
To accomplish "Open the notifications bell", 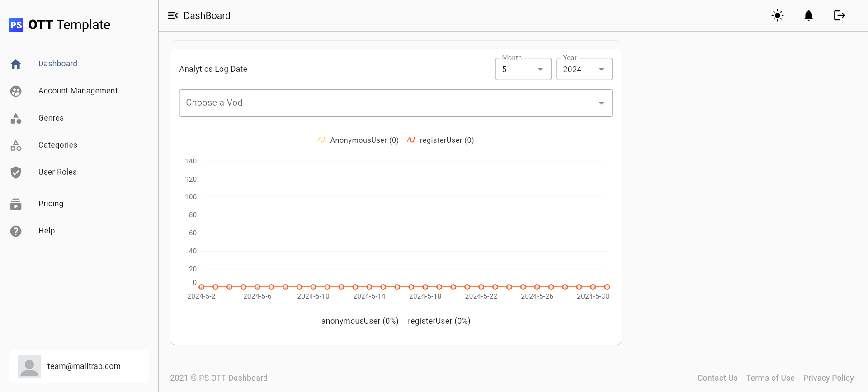I will coord(808,16).
